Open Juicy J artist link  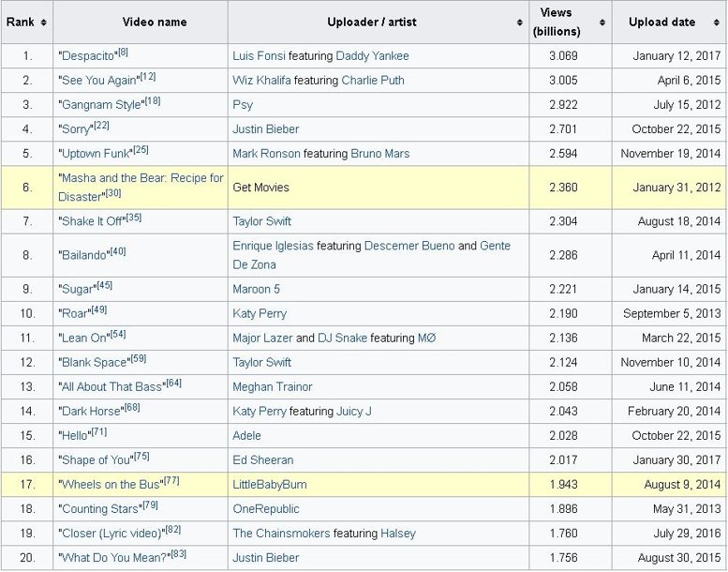click(x=354, y=412)
